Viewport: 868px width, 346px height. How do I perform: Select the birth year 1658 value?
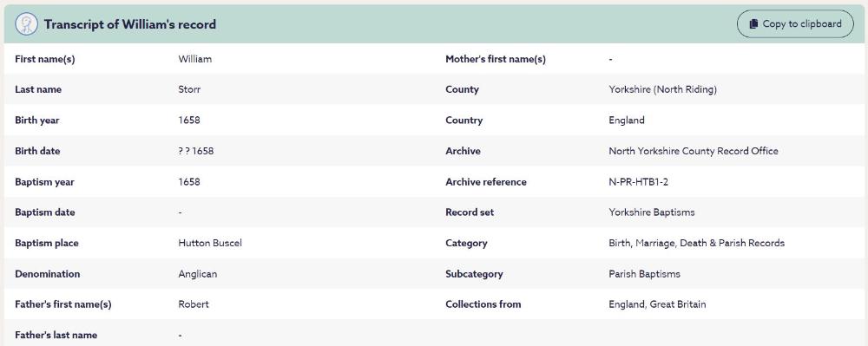pos(189,121)
